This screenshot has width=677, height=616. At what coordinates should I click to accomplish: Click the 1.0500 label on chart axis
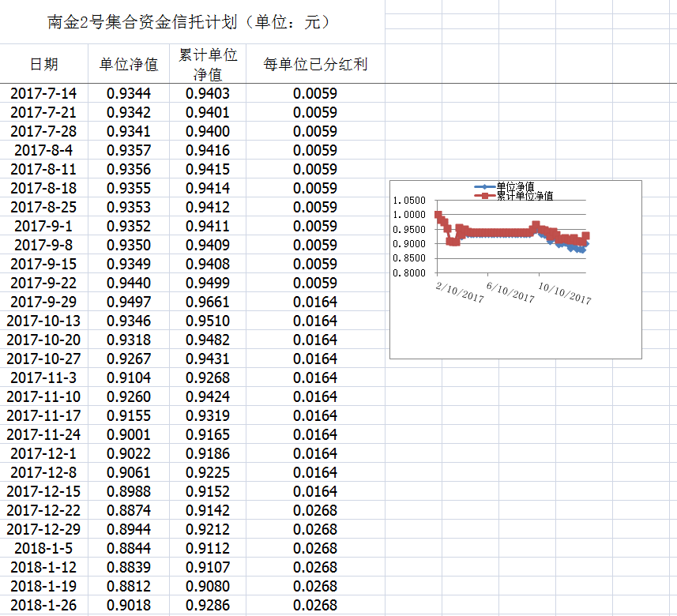pos(408,201)
